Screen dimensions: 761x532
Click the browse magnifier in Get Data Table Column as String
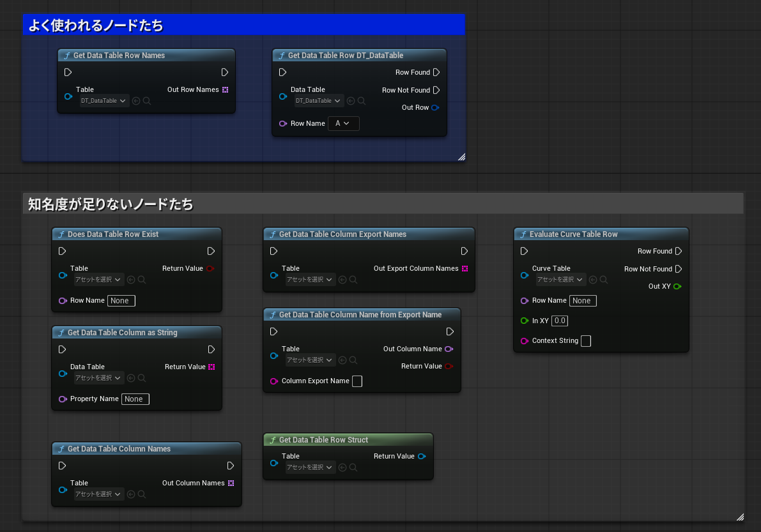(x=142, y=378)
